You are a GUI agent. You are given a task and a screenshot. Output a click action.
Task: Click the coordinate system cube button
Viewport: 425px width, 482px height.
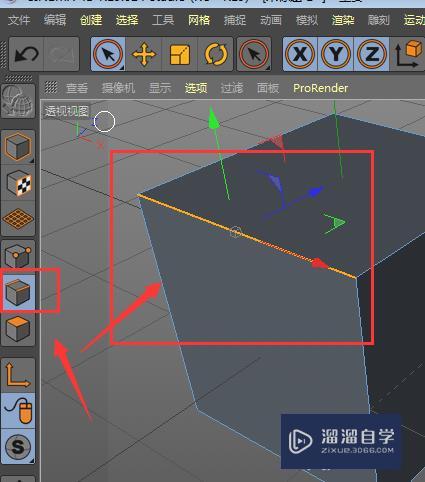coord(407,54)
